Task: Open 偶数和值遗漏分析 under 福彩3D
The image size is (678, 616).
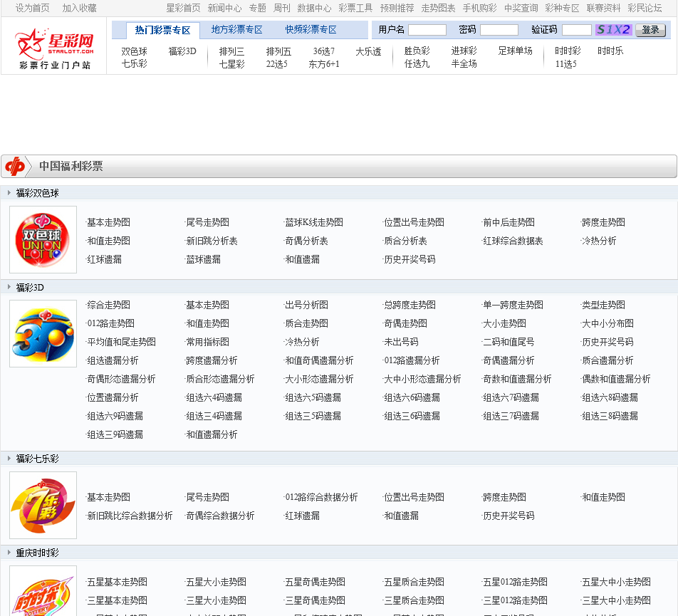Action: click(616, 379)
